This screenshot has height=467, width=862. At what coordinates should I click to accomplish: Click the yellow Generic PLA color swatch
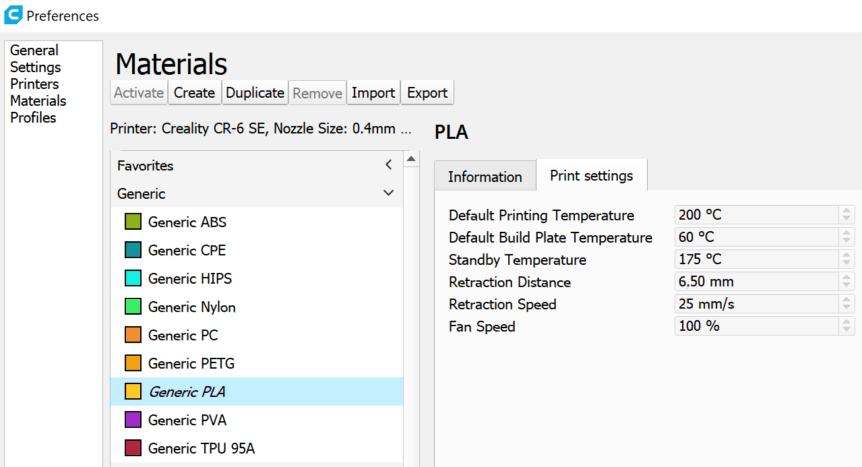(133, 392)
